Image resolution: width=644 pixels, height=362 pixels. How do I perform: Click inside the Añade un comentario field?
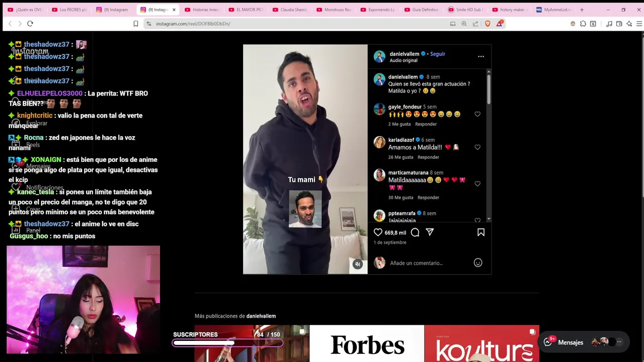pyautogui.click(x=430, y=263)
